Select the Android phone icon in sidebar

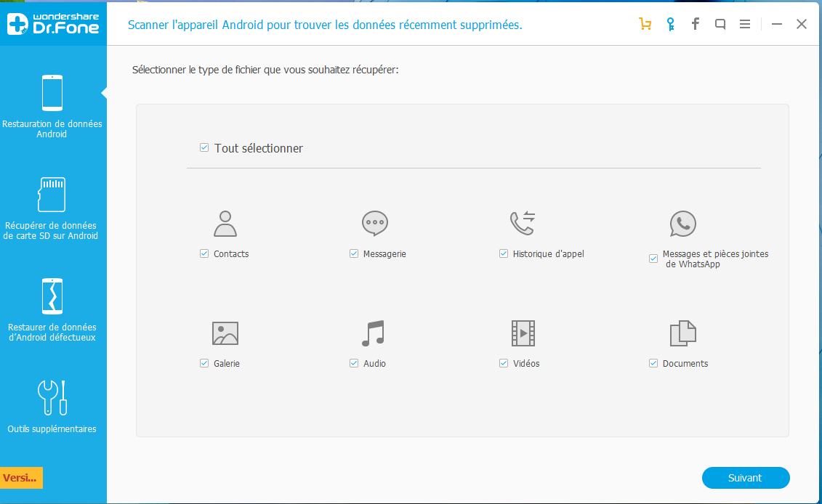(x=52, y=93)
